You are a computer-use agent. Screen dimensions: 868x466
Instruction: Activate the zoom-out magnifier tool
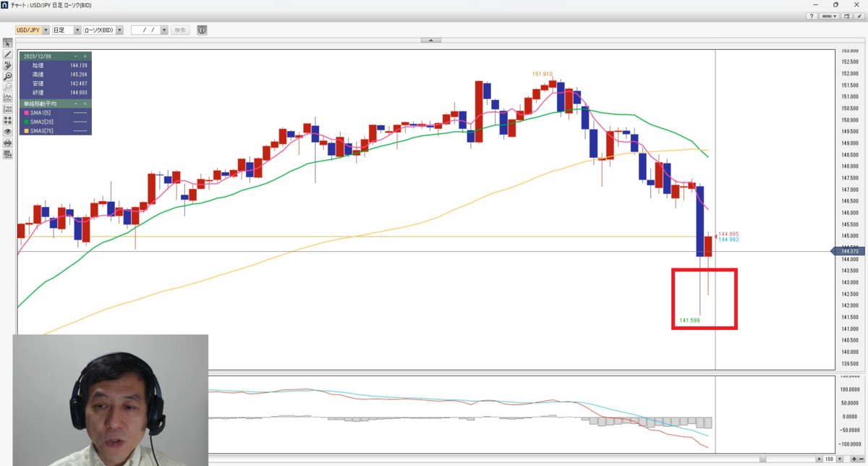click(x=7, y=87)
